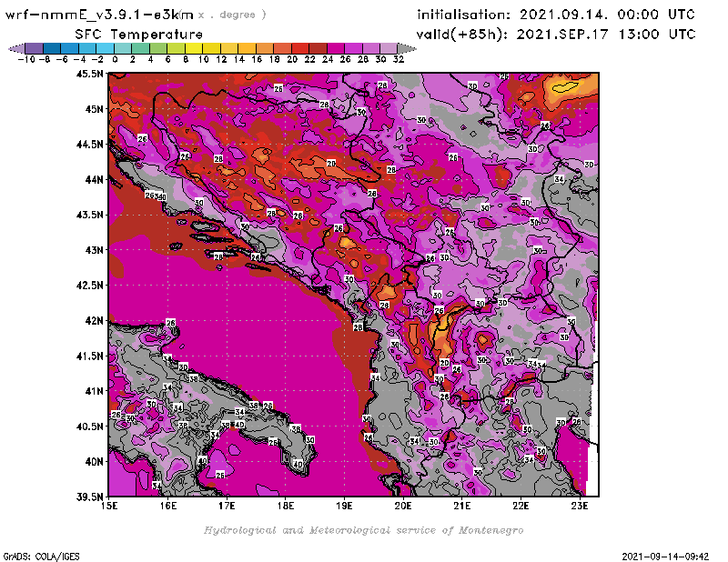Click the legend value 16
Viewport: 728px width, 562px height.
pos(257,59)
